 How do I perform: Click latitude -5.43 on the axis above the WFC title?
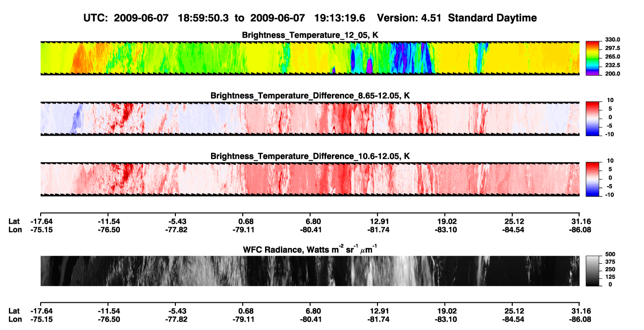[x=176, y=221]
